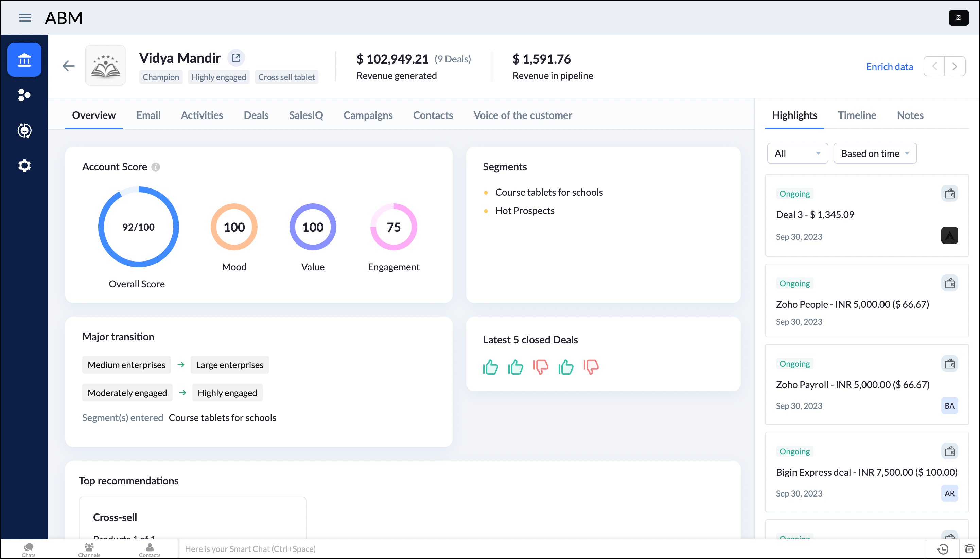The width and height of the screenshot is (980, 559).
Task: Switch to the Deals tab
Action: click(x=256, y=115)
